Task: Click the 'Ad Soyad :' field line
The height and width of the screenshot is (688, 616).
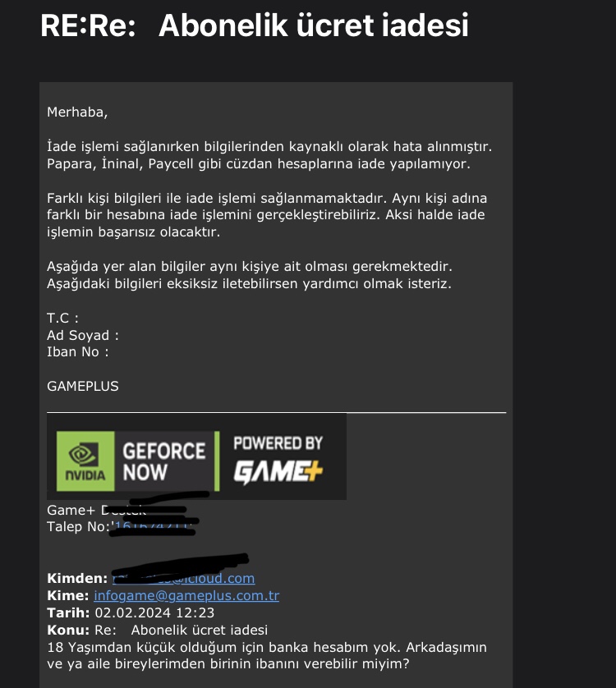Action: tap(82, 335)
